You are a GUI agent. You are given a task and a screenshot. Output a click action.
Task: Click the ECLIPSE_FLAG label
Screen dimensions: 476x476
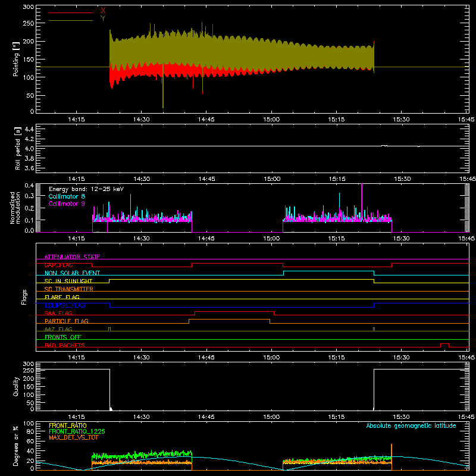click(65, 305)
